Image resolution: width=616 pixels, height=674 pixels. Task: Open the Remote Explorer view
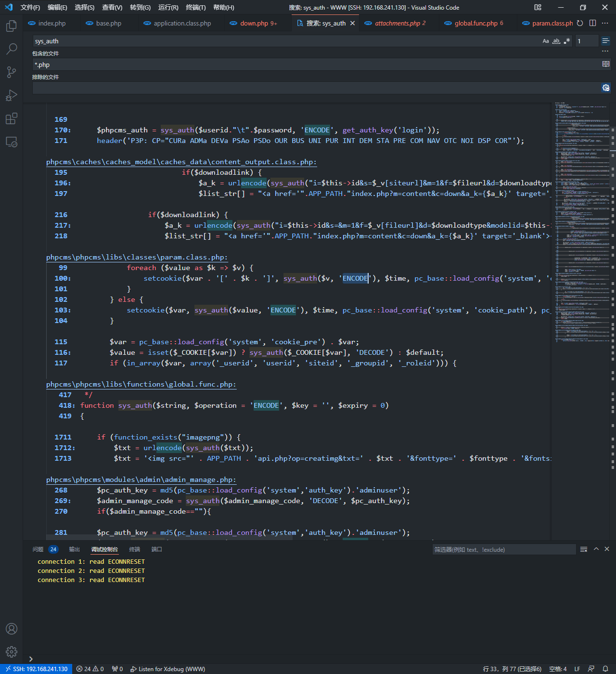coord(12,142)
